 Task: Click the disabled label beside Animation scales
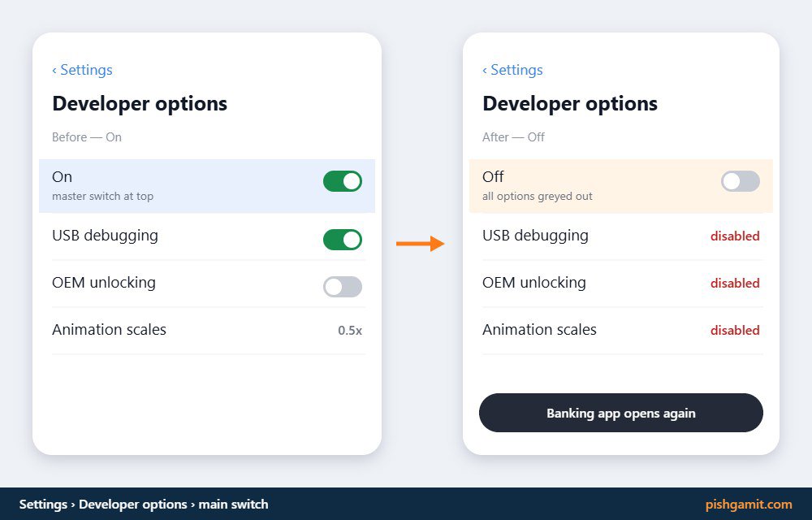click(735, 331)
